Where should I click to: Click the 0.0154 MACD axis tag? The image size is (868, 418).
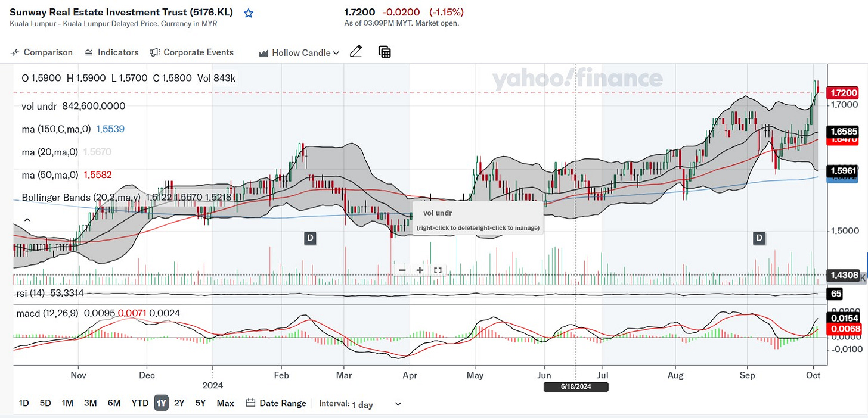click(844, 319)
